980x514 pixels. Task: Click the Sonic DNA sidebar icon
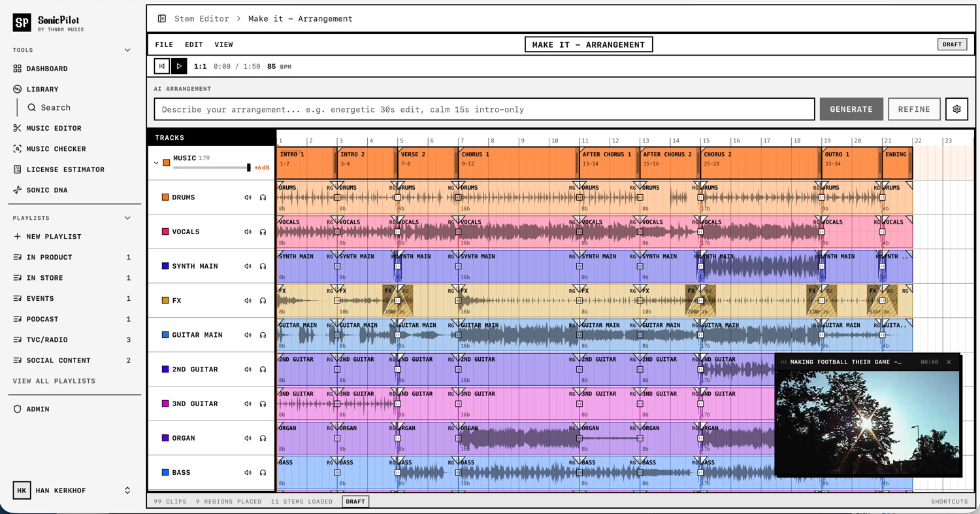tap(18, 190)
